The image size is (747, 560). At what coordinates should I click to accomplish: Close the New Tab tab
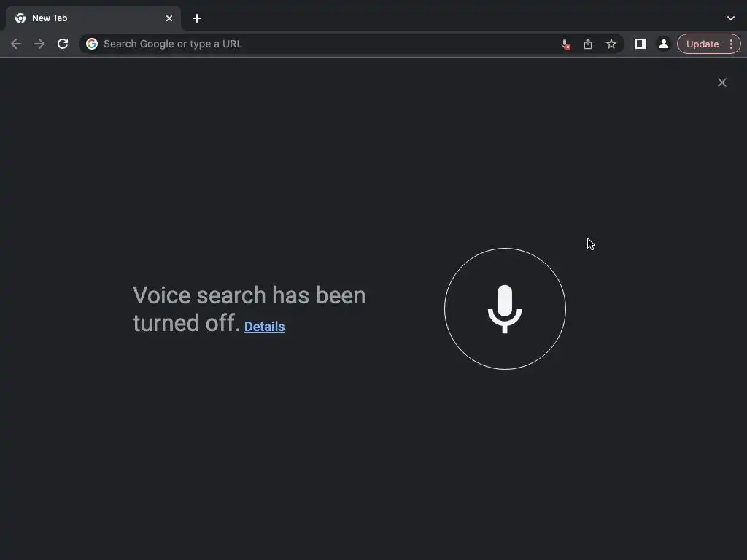169,18
